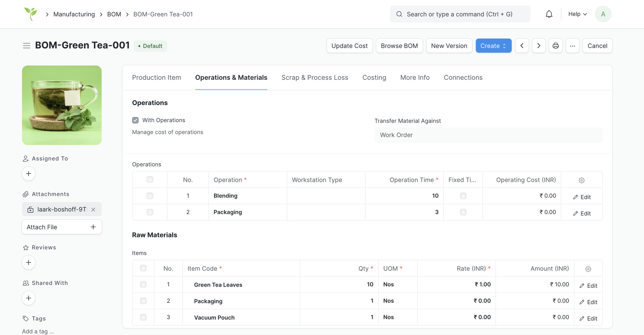Screen dimensions: 644x335
Task: Switch to Production Item tab
Action: 157,77
